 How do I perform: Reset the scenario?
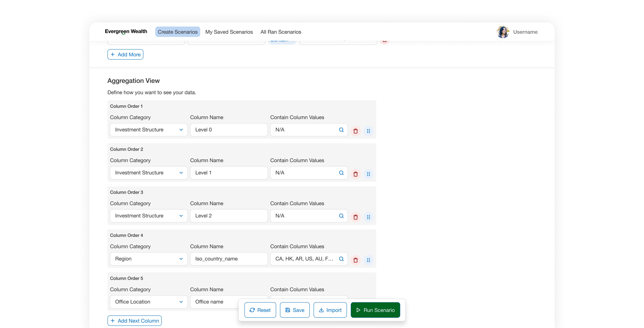260,310
